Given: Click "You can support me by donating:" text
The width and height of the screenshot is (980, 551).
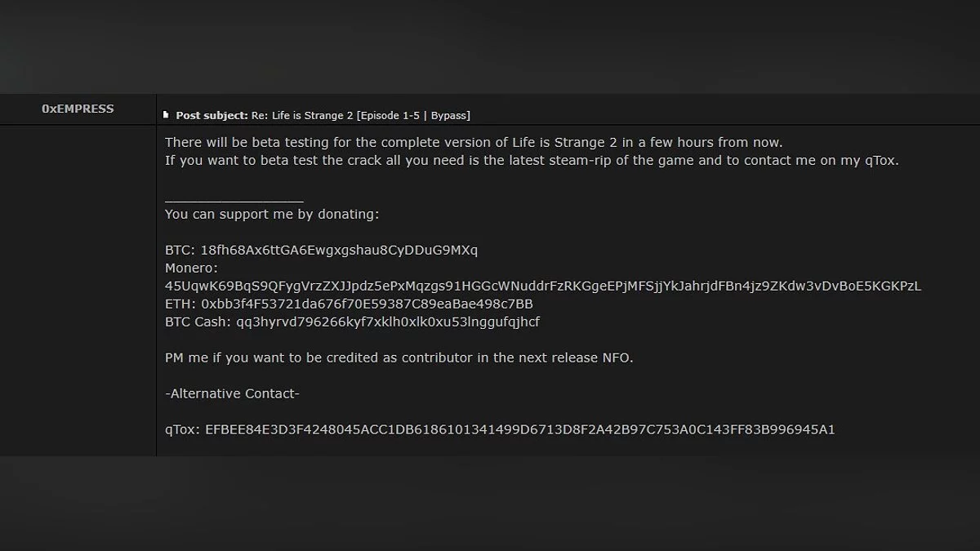Looking at the screenshot, I should [x=271, y=214].
